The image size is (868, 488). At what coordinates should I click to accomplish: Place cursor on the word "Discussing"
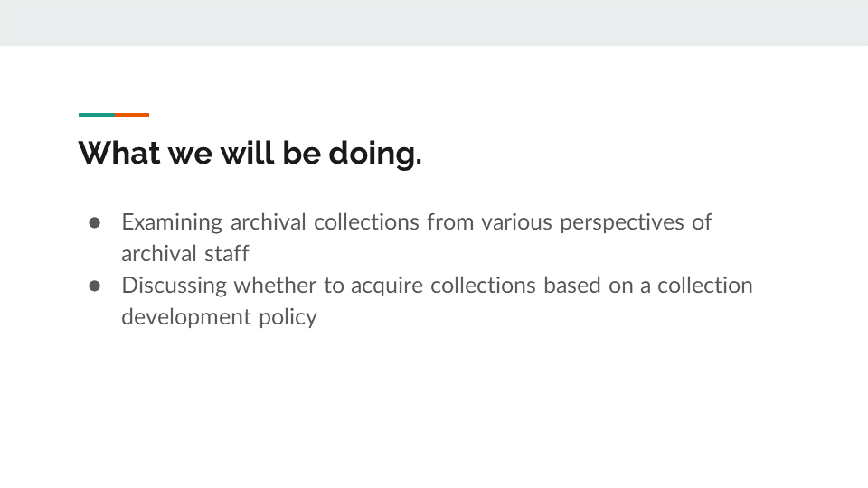pos(175,286)
